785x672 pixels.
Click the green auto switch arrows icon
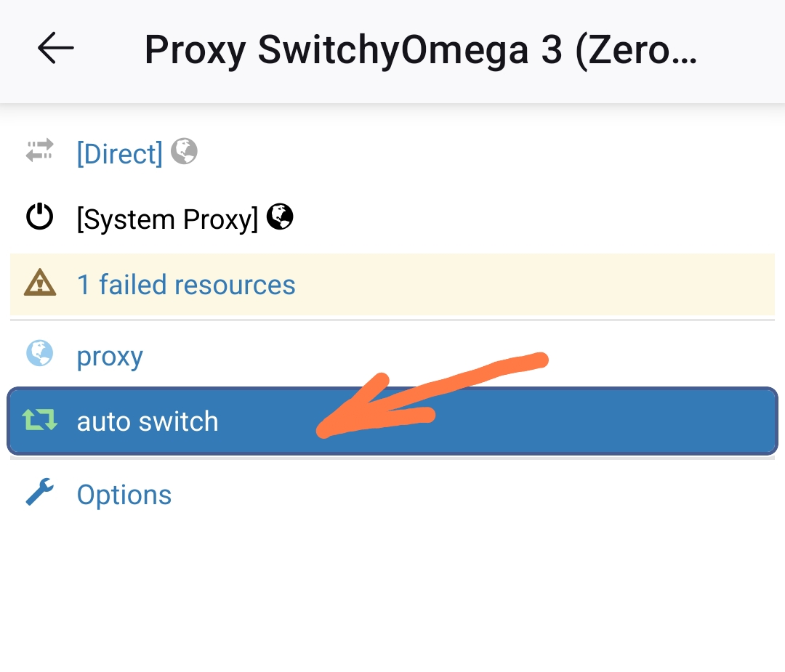pyautogui.click(x=40, y=420)
